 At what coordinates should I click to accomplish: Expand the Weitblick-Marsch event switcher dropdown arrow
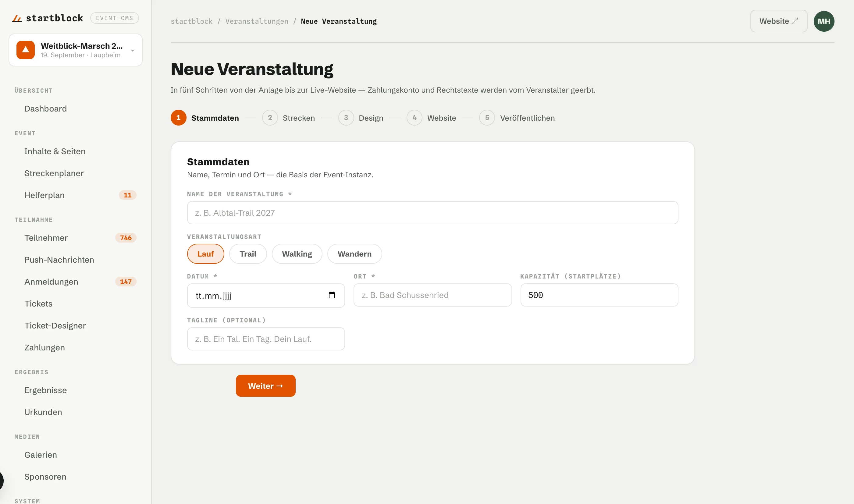[x=133, y=50]
